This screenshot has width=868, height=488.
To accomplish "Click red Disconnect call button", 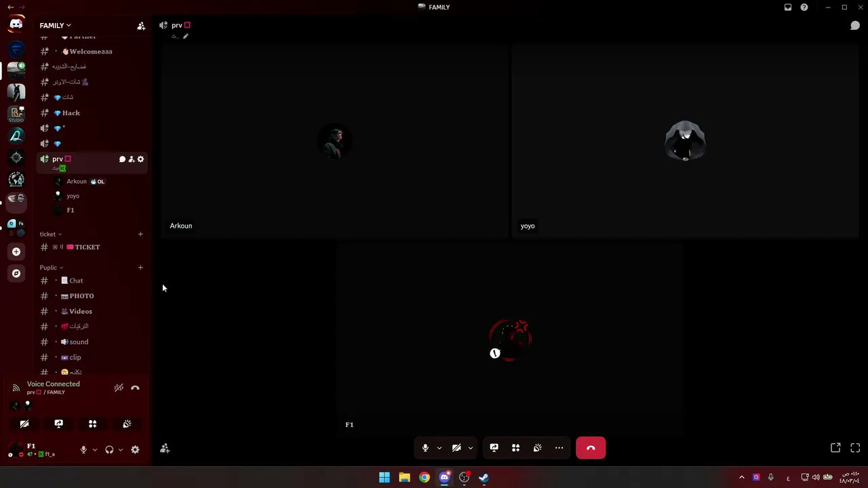I will pos(591,448).
